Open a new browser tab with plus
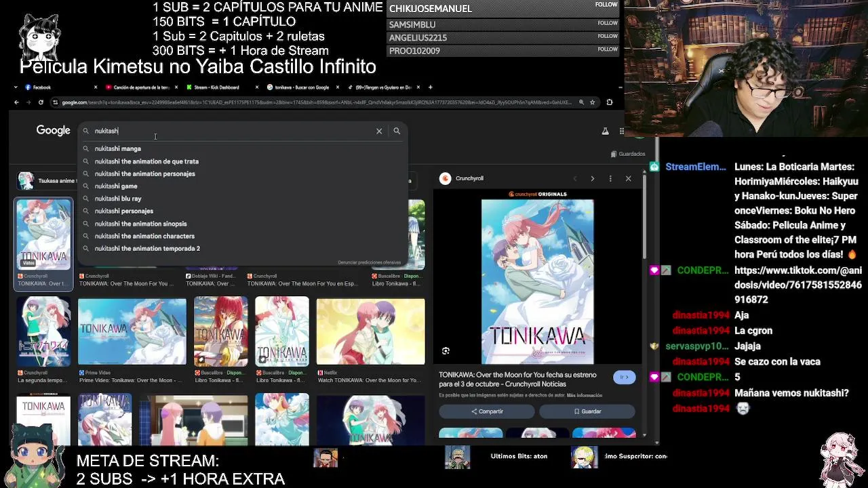Image resolution: width=868 pixels, height=488 pixels. [430, 87]
